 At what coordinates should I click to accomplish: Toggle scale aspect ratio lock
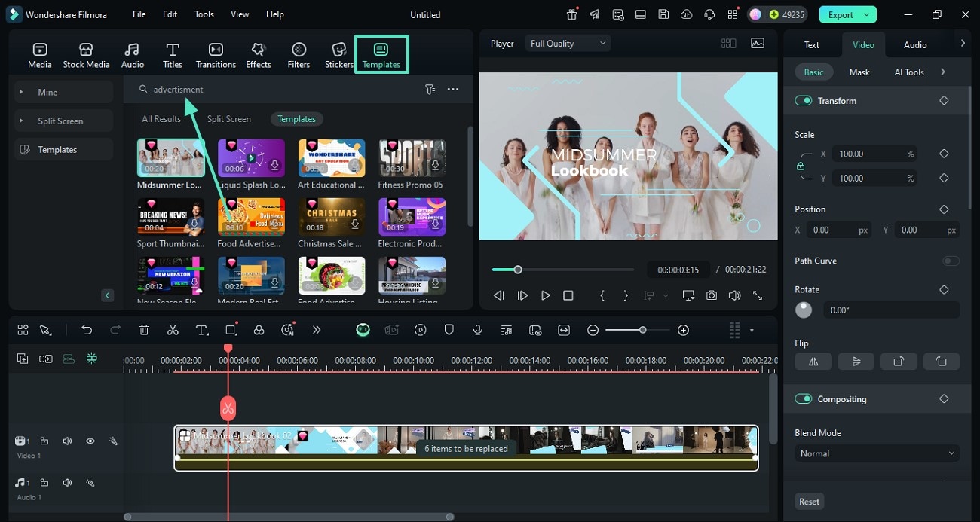(x=801, y=166)
